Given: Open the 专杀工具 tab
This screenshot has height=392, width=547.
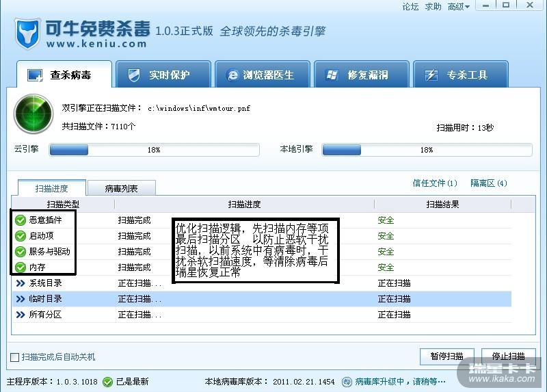Looking at the screenshot, I should pyautogui.click(x=460, y=74).
